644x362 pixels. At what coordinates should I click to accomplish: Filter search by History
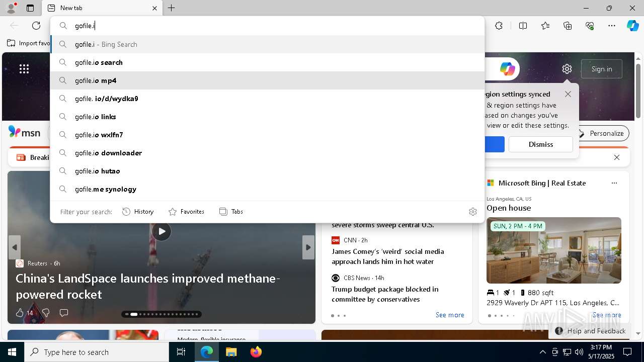pos(138,212)
